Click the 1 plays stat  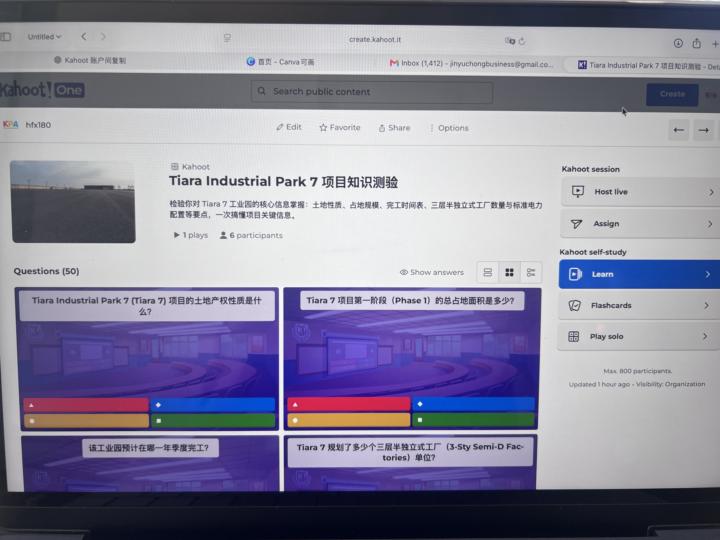pyautogui.click(x=191, y=235)
